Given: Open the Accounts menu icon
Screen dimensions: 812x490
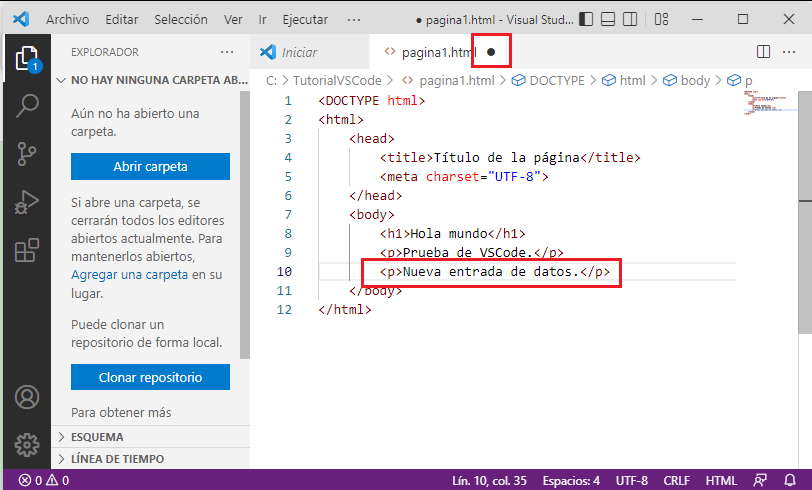Looking at the screenshot, I should point(27,397).
